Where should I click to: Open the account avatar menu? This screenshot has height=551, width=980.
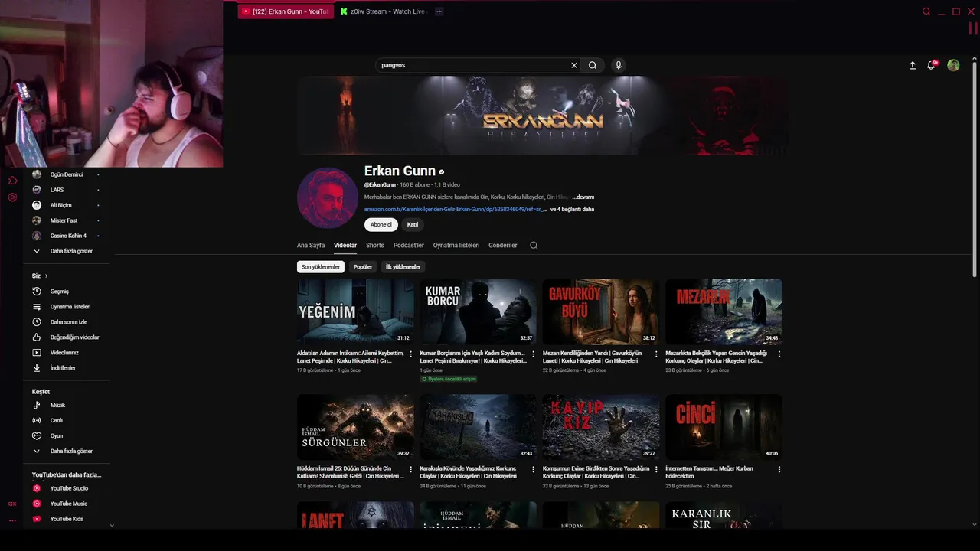(953, 65)
